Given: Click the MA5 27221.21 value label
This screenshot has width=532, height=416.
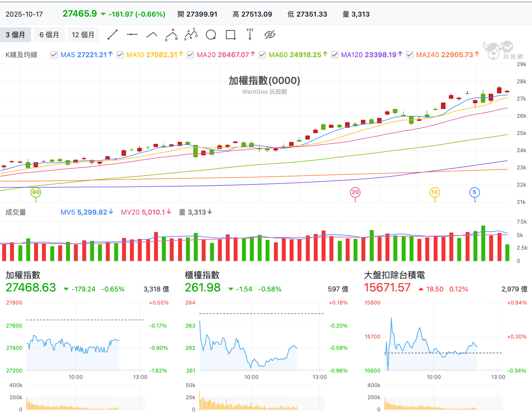Looking at the screenshot, I should [87, 55].
